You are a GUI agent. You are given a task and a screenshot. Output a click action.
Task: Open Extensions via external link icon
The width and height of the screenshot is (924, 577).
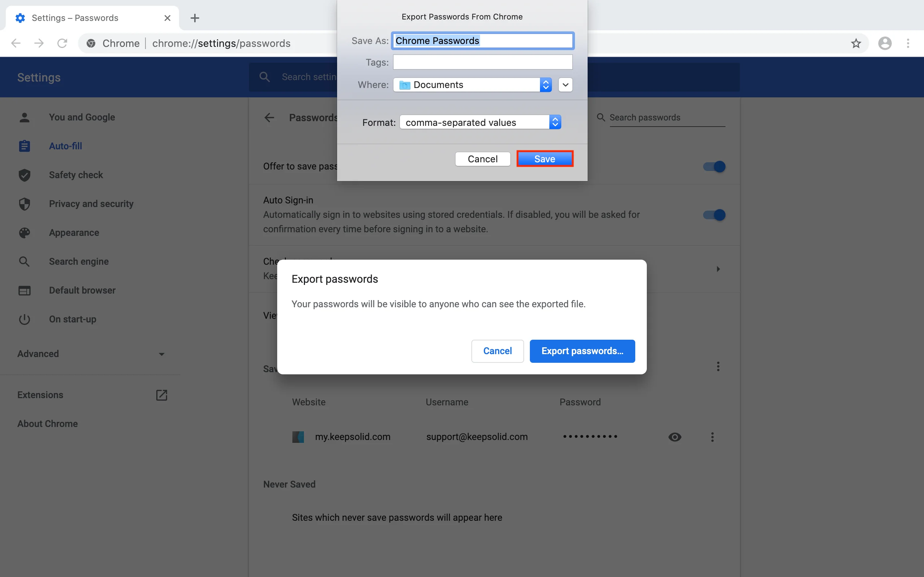pyautogui.click(x=161, y=395)
